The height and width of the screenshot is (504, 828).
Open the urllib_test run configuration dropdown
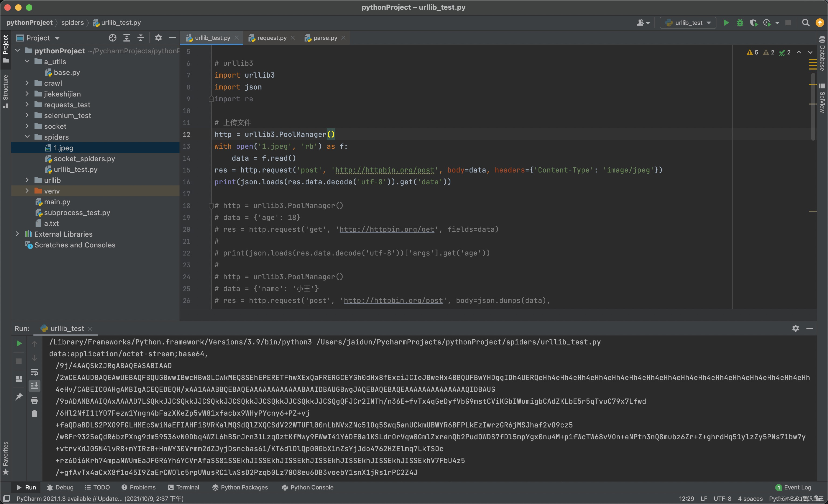coord(688,23)
